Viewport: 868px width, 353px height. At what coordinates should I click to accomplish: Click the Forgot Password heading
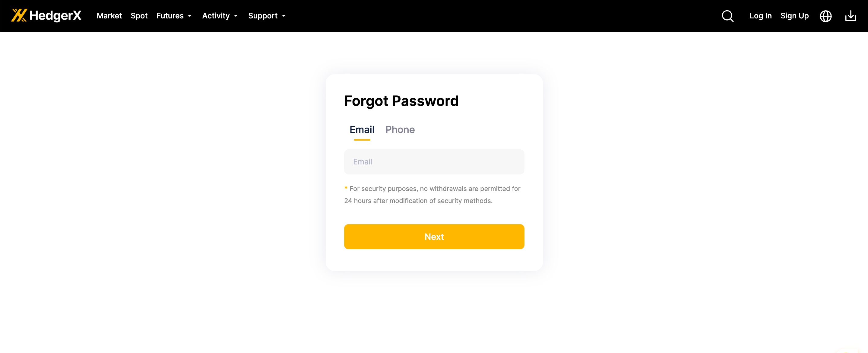click(x=401, y=101)
